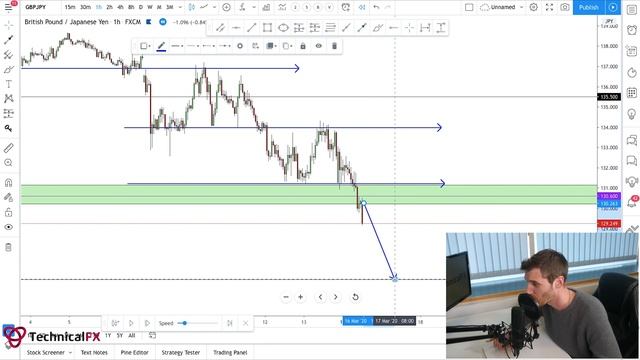Open the icons tool in left sidebar
The height and width of the screenshot is (360, 640).
(8, 128)
